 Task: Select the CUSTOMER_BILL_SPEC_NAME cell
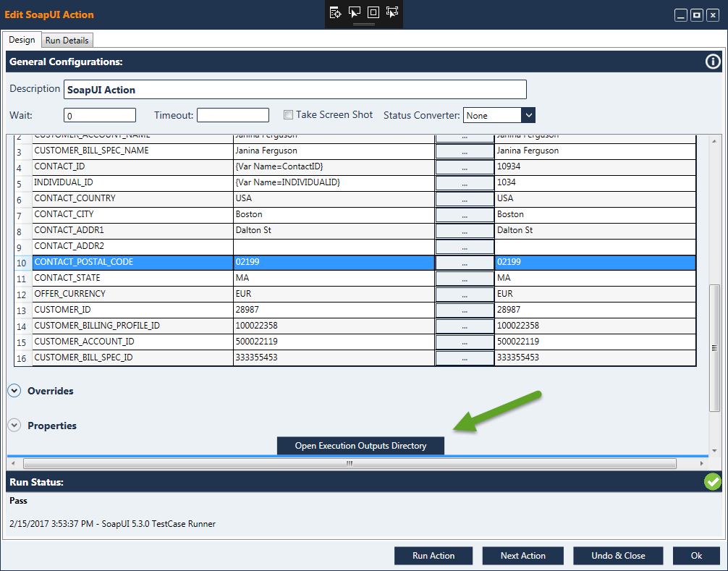[x=132, y=151]
